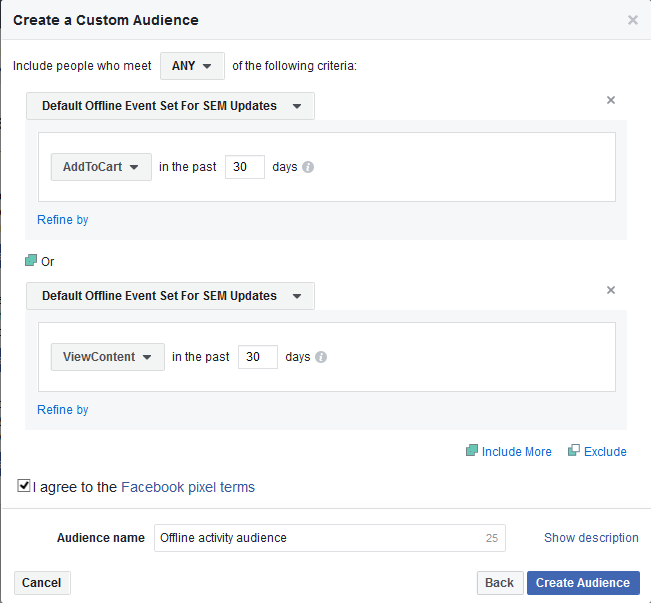The height and width of the screenshot is (603, 651).
Task: Click the Exclude icon
Action: (x=574, y=451)
